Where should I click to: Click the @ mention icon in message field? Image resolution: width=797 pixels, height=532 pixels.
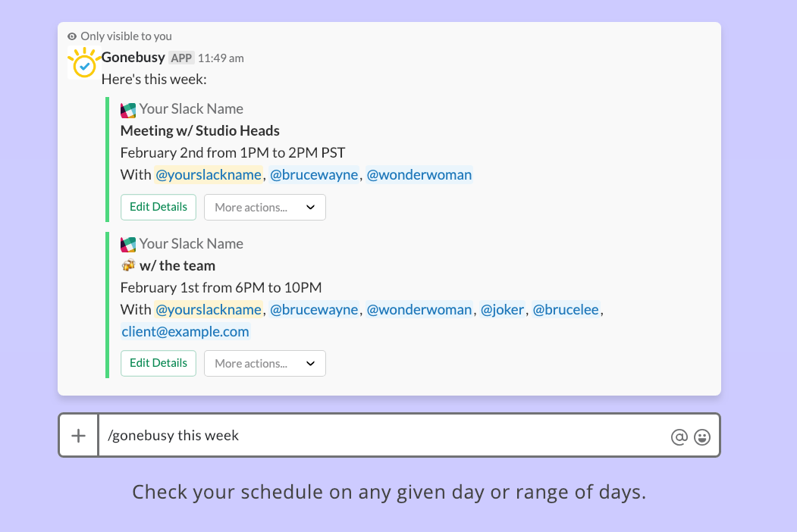(679, 436)
